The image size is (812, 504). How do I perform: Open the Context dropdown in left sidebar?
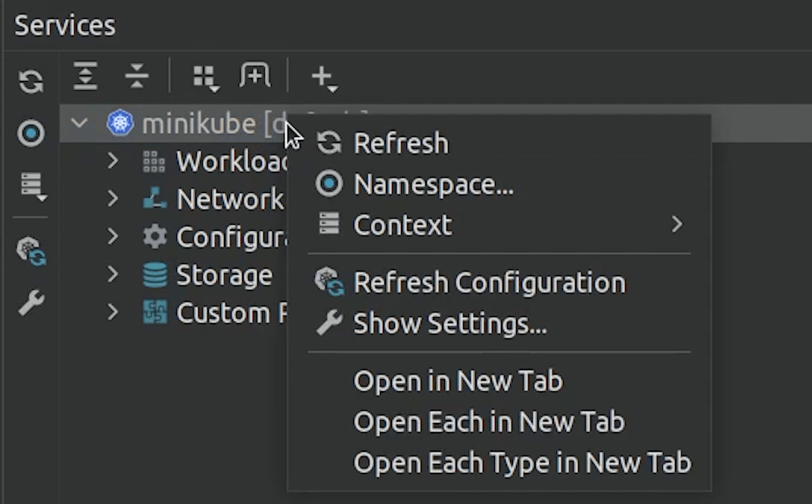(x=33, y=186)
